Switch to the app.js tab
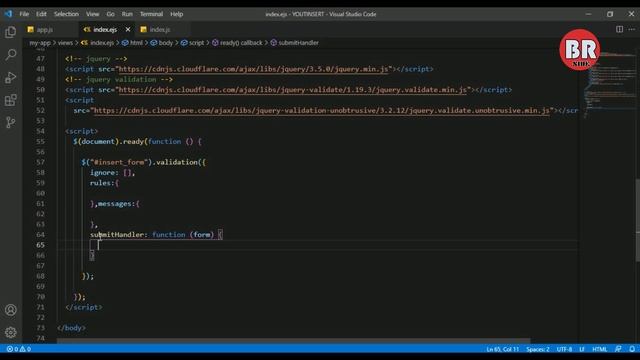 [x=45, y=29]
